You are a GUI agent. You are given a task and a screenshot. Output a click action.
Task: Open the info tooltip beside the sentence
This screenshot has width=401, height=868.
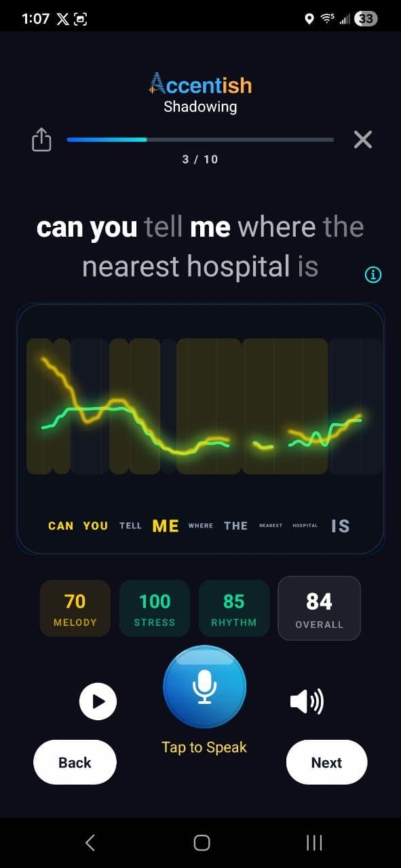pos(372,274)
